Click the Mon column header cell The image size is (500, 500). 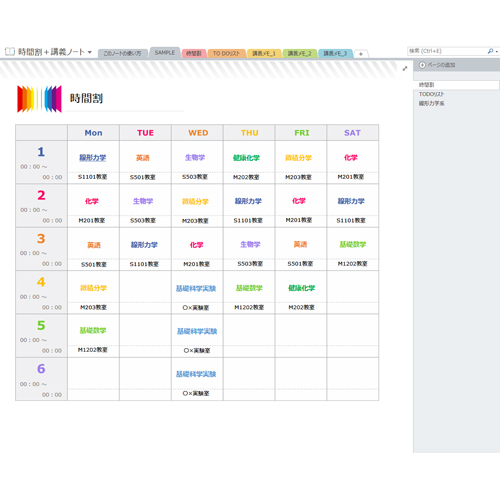93,133
